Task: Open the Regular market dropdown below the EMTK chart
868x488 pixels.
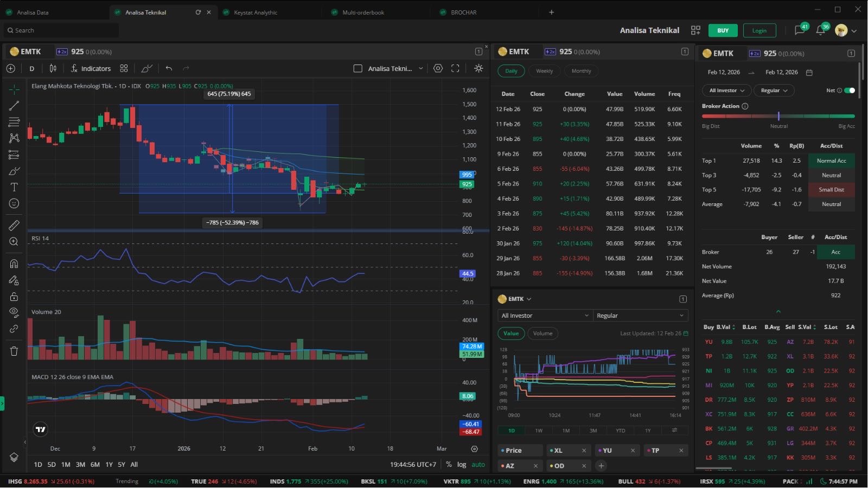Action: pos(640,316)
